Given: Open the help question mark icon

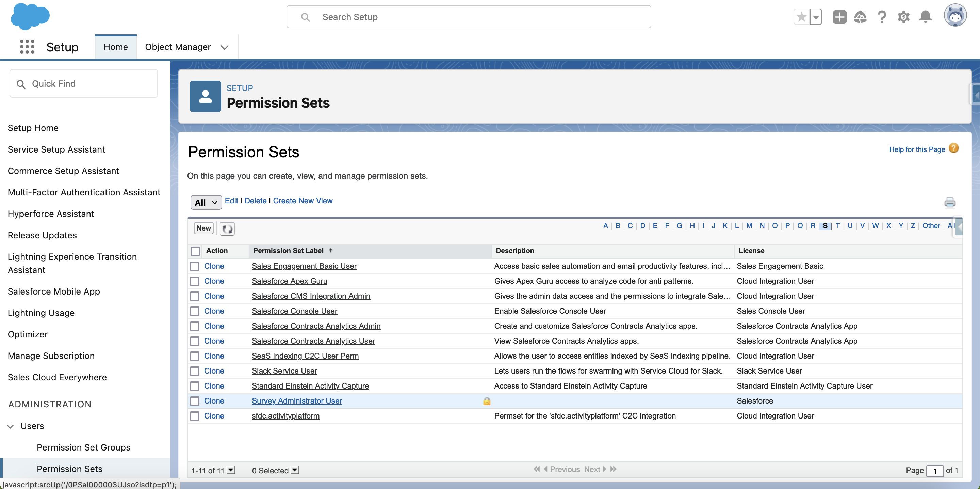Looking at the screenshot, I should click(882, 17).
